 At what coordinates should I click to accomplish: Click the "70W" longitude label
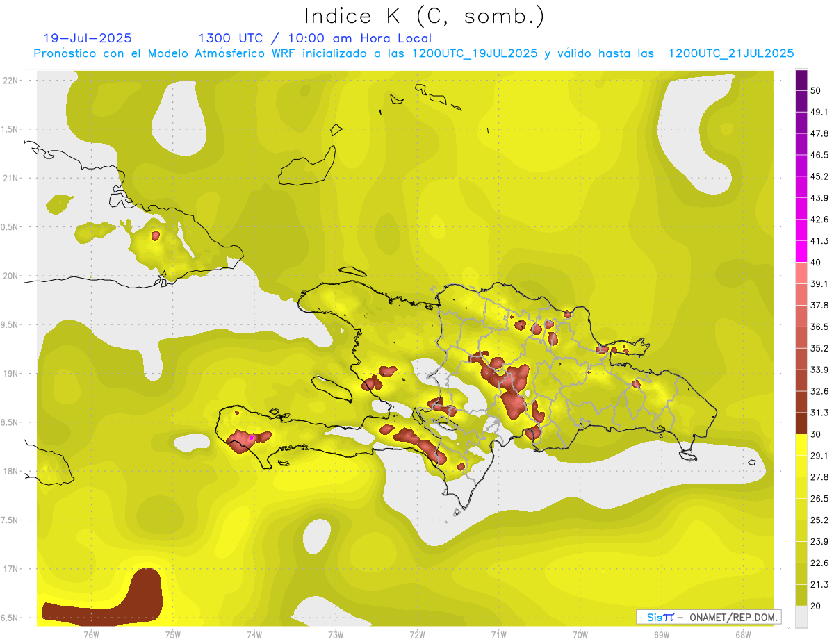[580, 634]
